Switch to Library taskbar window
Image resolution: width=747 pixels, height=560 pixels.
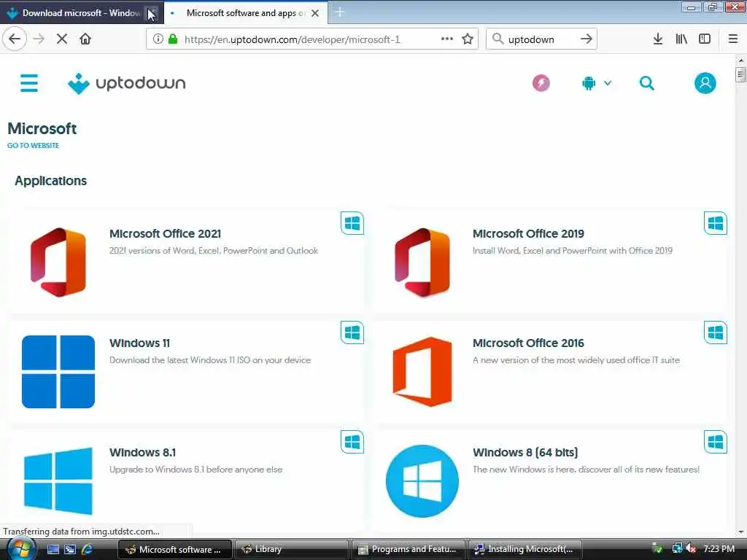pos(292,549)
